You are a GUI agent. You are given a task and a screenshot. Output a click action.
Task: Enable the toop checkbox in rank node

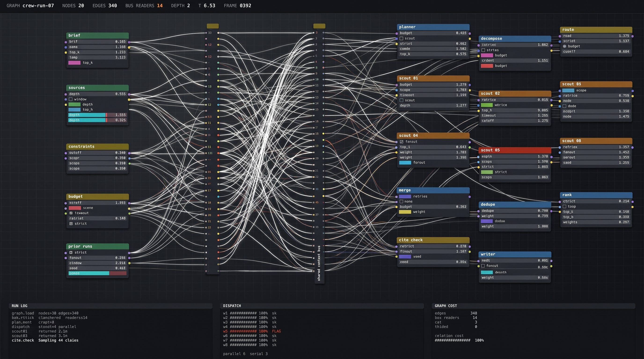tap(564, 206)
